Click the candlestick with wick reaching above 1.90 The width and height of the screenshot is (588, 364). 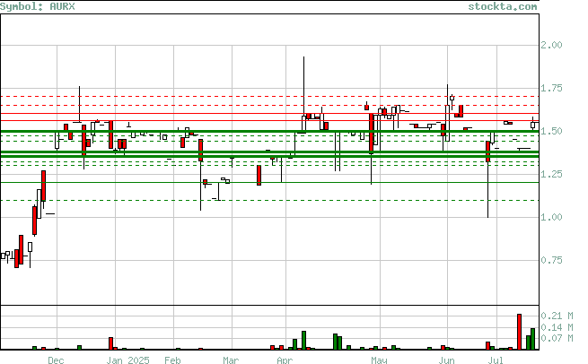click(303, 95)
